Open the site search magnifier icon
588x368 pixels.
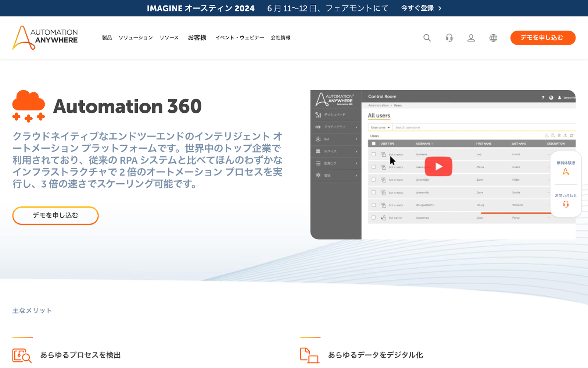click(x=427, y=38)
